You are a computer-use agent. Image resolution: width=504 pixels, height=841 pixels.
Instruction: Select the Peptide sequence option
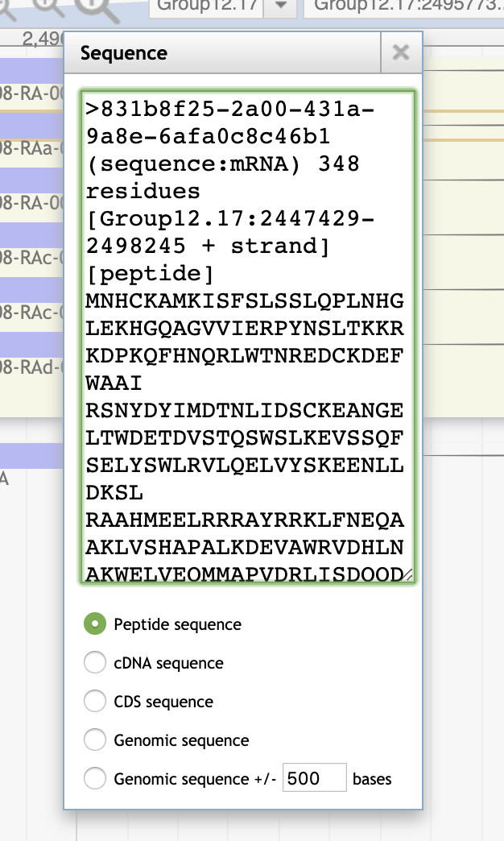pos(95,624)
